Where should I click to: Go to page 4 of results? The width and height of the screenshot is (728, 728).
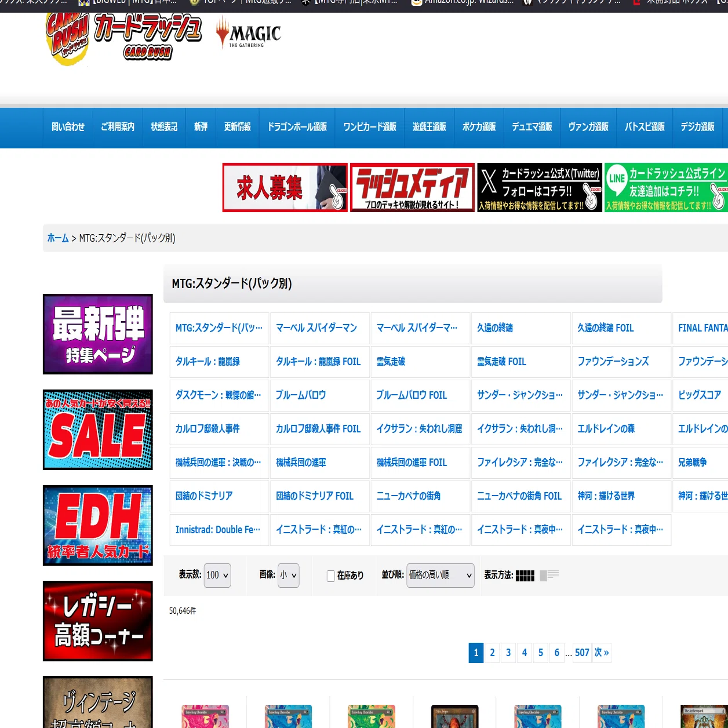coord(525,653)
